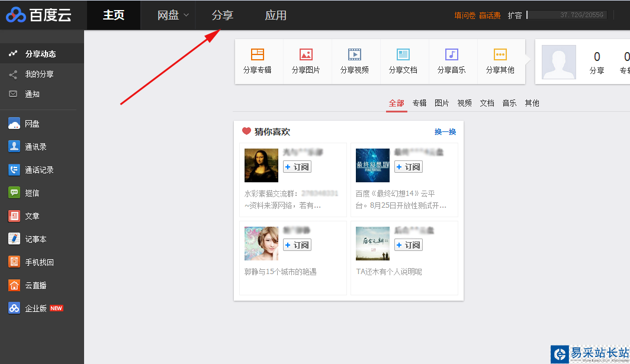Viewport: 630px width, 364px height.
Task: Click the heart icon beside 猜你喜欢
Action: (246, 131)
